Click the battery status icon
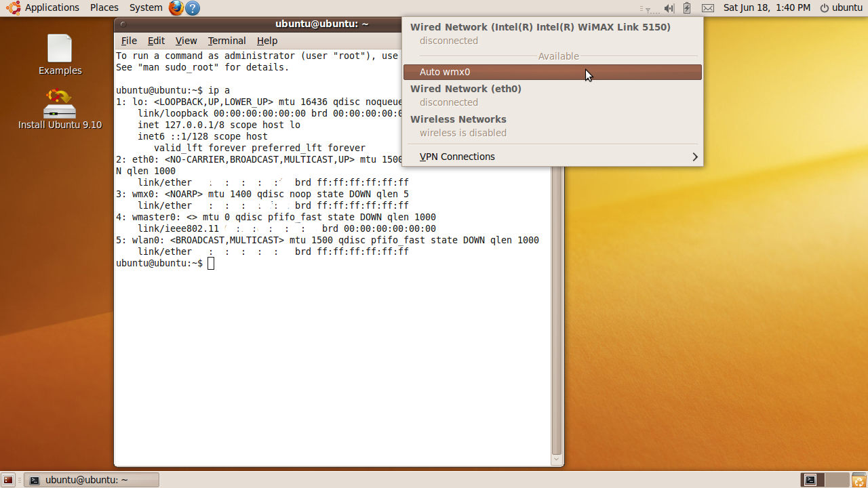 687,8
